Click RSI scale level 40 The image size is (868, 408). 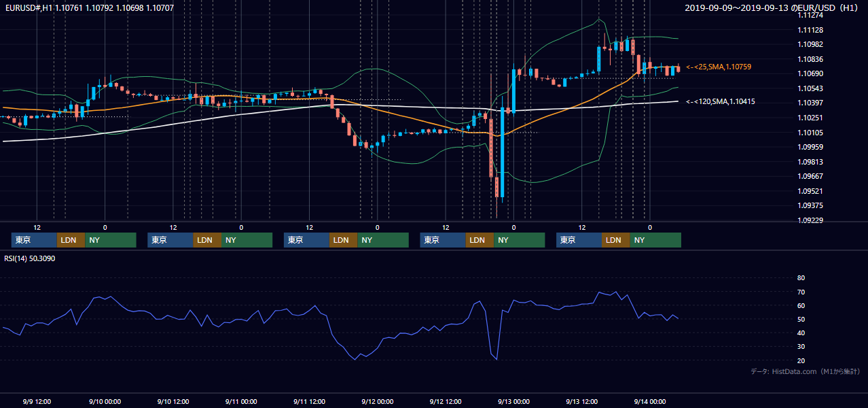click(x=801, y=333)
